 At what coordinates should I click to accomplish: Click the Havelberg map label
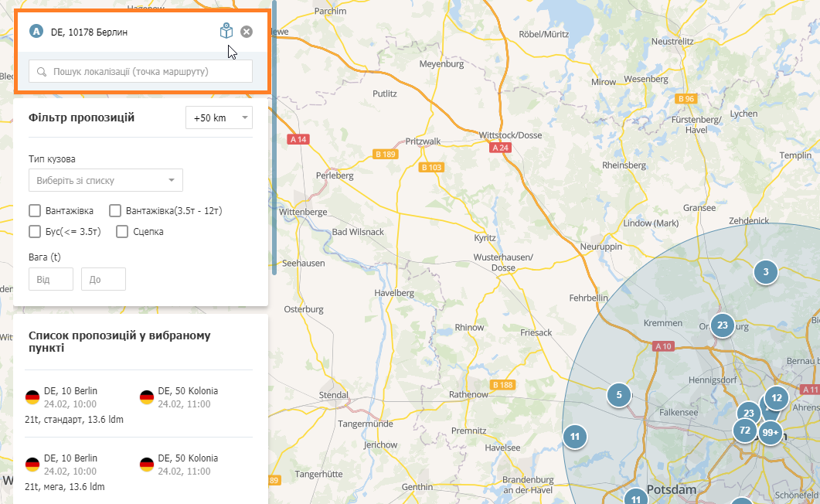pyautogui.click(x=394, y=293)
